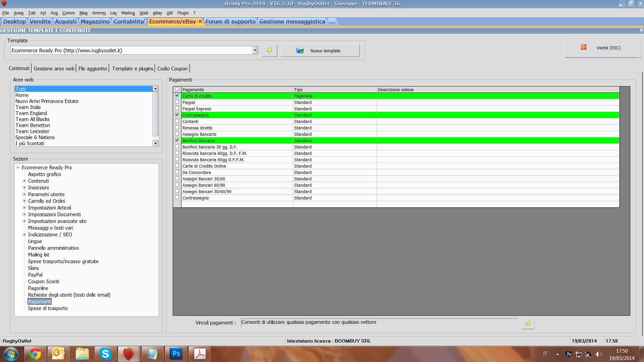Select Pagonline section in tree

38,288
